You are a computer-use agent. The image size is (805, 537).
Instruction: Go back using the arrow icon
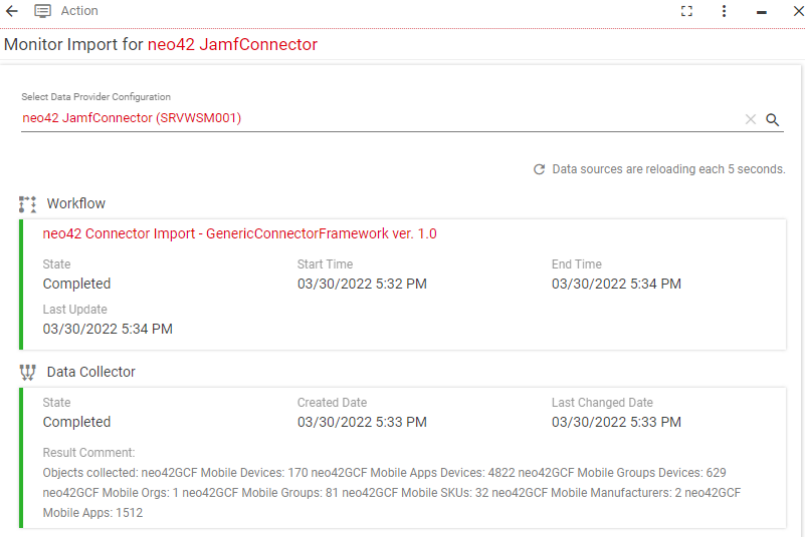tap(11, 11)
